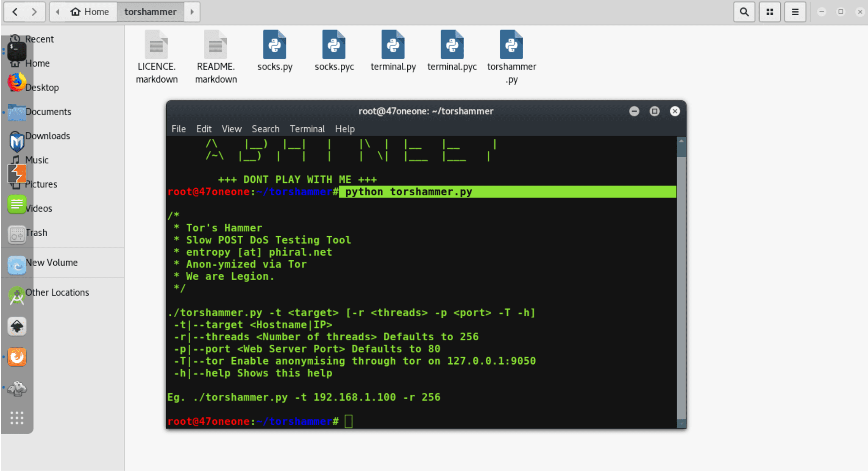
Task: Launch Inkscape from the dock
Action: [x=17, y=326]
